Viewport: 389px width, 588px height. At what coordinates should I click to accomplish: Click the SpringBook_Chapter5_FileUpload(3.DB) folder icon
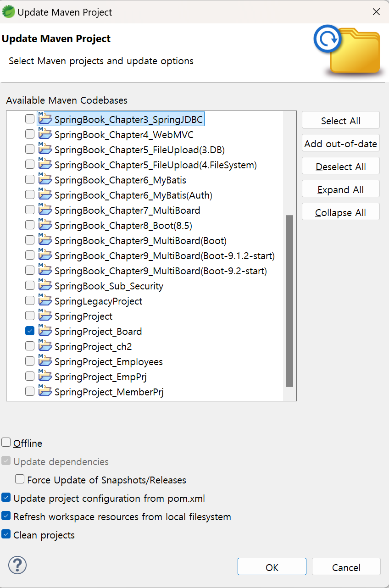pos(45,149)
